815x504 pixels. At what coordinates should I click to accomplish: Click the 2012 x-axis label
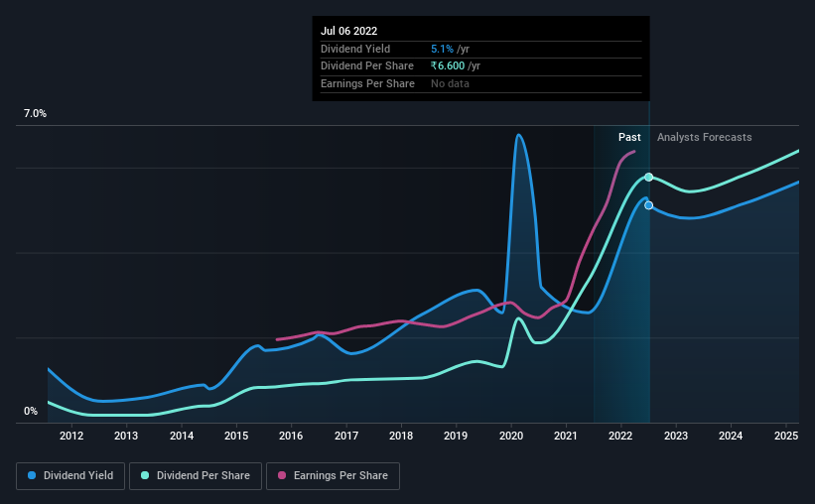(71, 436)
